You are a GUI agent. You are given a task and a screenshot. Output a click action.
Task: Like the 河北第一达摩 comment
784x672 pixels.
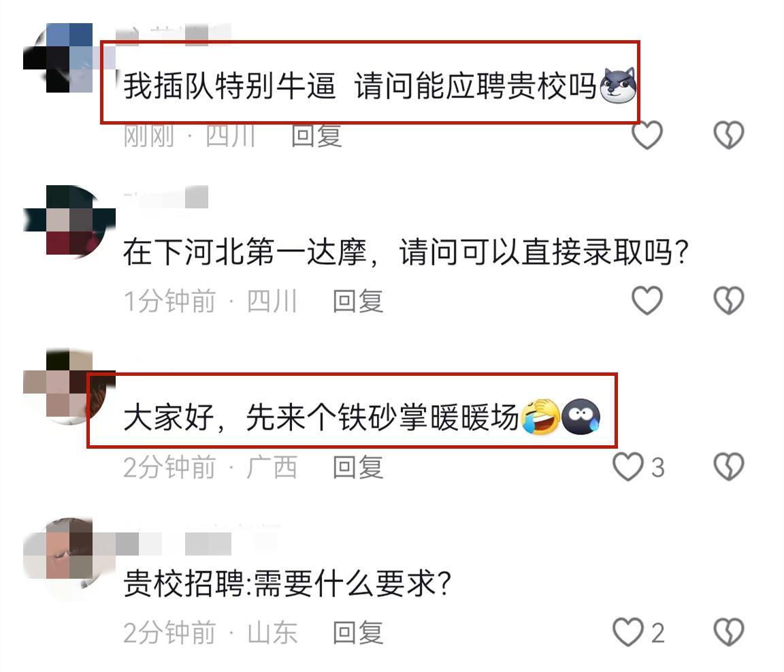pyautogui.click(x=647, y=300)
